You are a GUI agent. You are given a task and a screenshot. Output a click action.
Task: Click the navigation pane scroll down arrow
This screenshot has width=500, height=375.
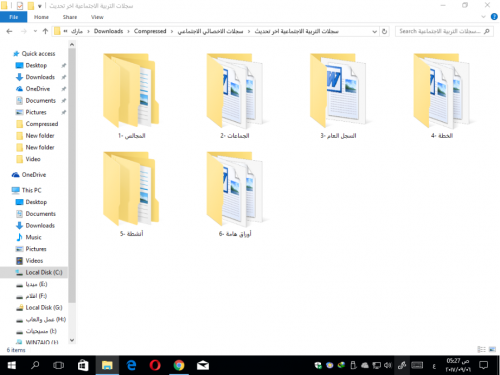click(x=72, y=340)
